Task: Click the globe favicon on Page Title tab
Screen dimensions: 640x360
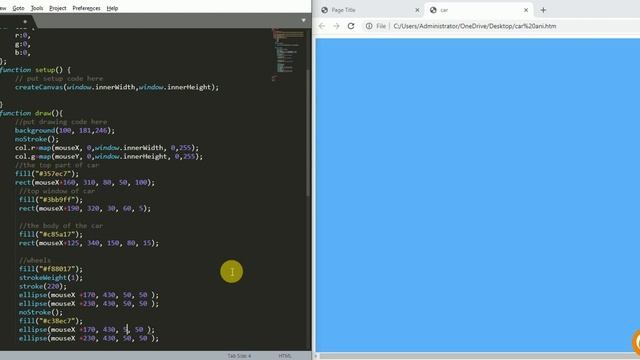Action: (324, 10)
